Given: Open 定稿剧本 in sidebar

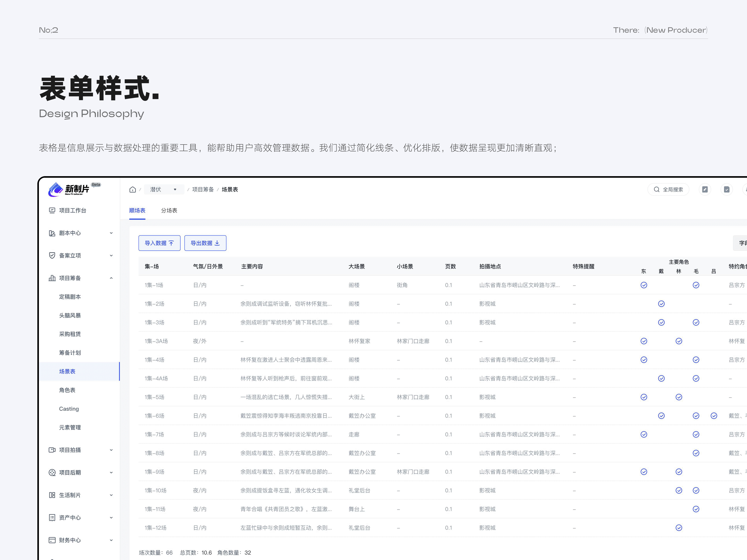Looking at the screenshot, I should [x=70, y=297].
